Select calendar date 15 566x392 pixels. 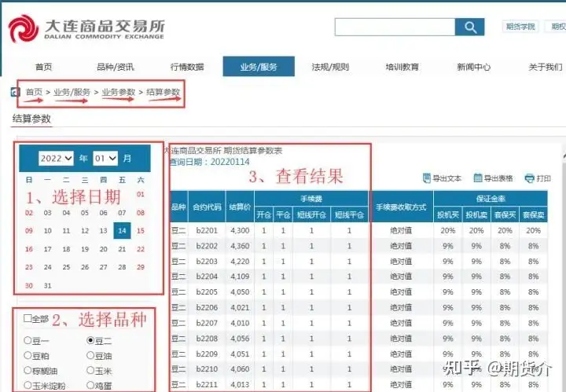pos(141,231)
